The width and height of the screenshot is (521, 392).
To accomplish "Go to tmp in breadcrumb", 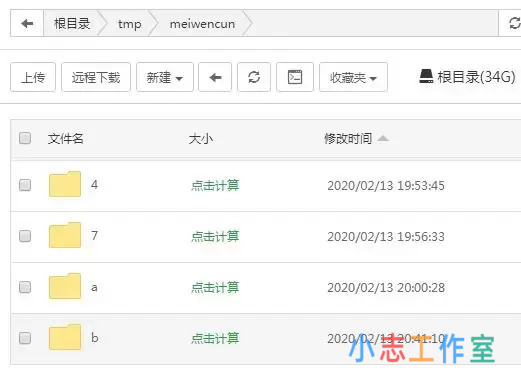I will (130, 24).
